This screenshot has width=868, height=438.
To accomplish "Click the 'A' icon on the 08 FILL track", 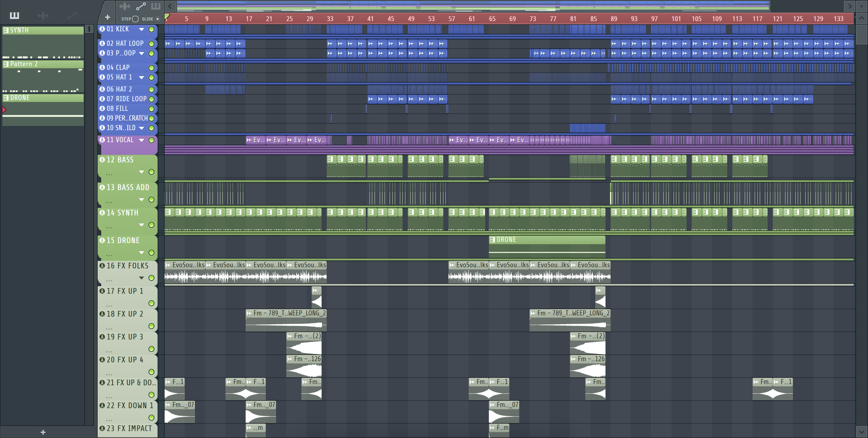I will coord(102,108).
